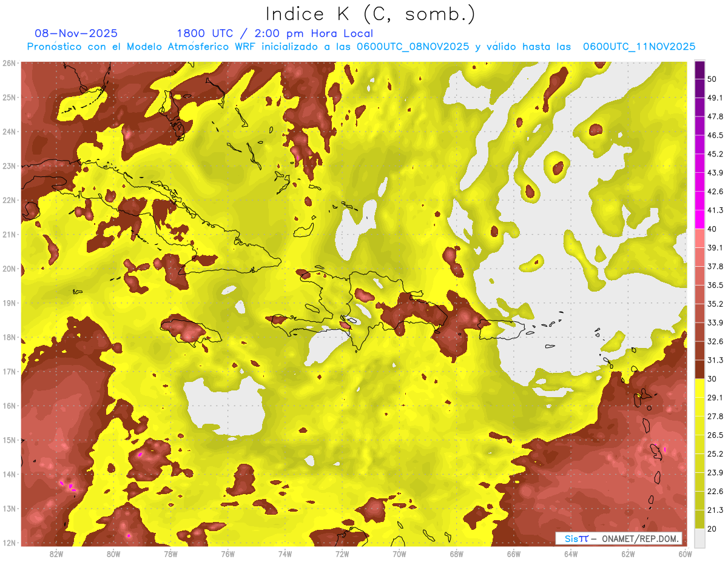The width and height of the screenshot is (728, 562).
Task: Click the color scale value 33.9
Action: pos(715,323)
